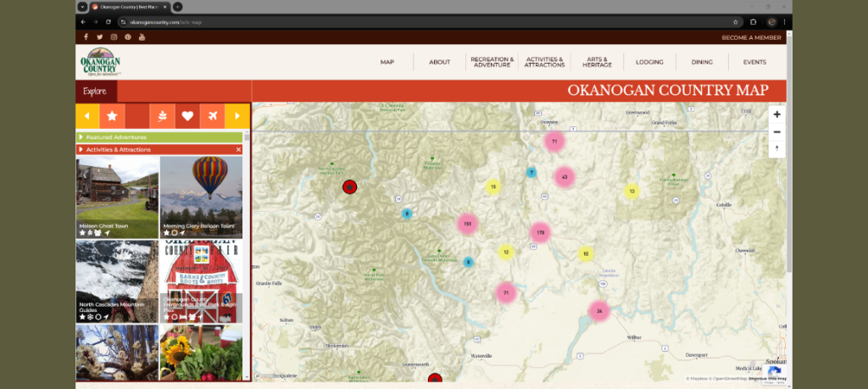Open the Morning Glory Balloon Tours thumbnail
The width and height of the screenshot is (868, 389).
[x=201, y=197]
